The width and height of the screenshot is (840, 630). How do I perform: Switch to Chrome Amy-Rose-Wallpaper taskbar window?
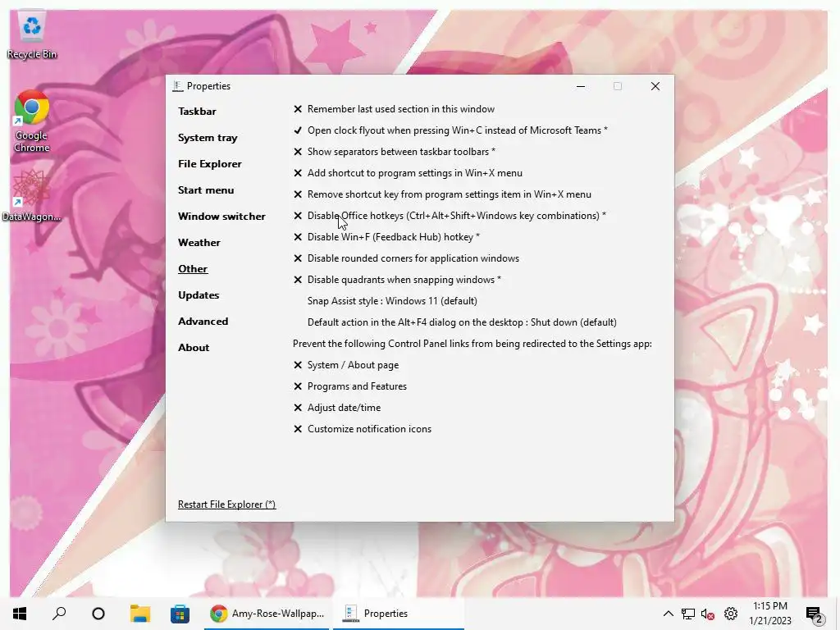tap(267, 614)
